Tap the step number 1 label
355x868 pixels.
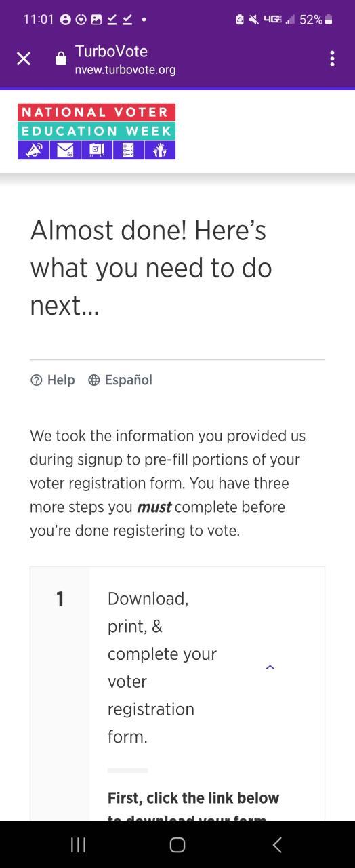click(x=60, y=599)
